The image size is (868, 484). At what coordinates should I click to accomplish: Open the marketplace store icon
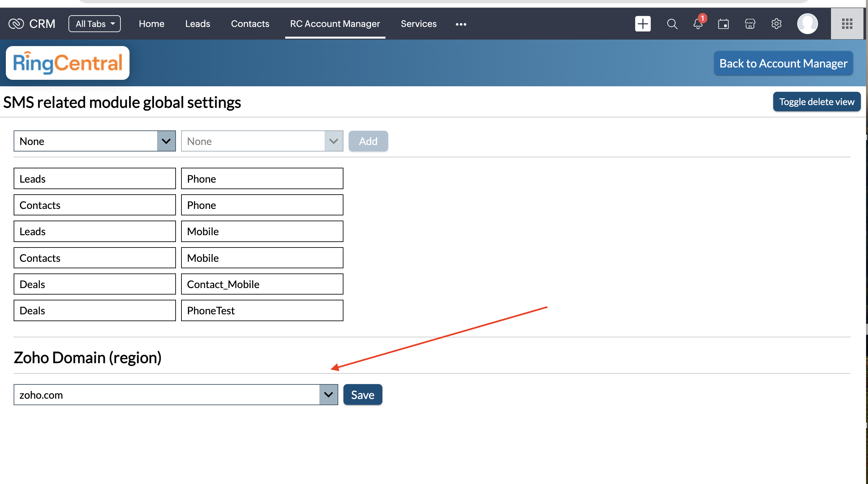[750, 24]
